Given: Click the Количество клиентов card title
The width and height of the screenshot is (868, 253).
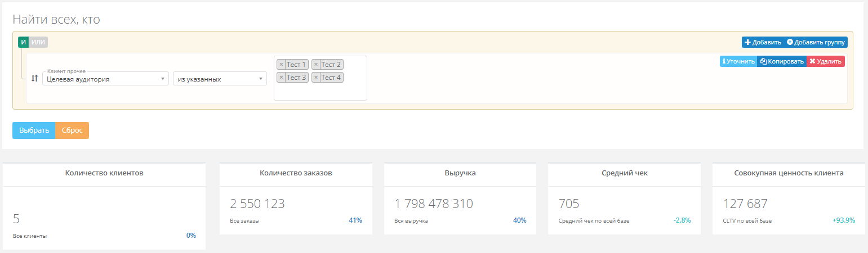Looking at the screenshot, I should [104, 173].
